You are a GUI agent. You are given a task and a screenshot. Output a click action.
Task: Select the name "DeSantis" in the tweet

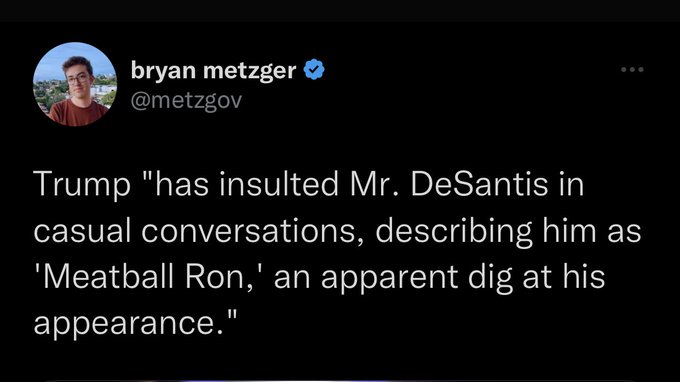pyautogui.click(x=479, y=183)
